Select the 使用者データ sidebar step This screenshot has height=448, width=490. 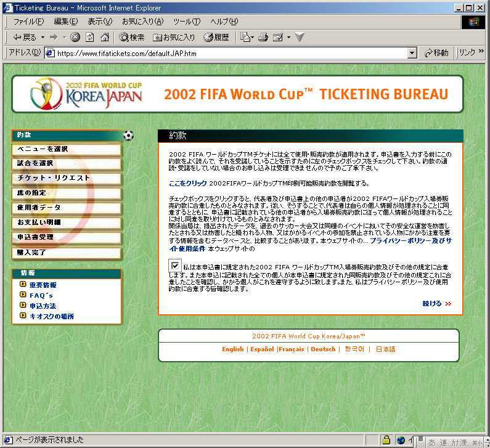(66, 208)
